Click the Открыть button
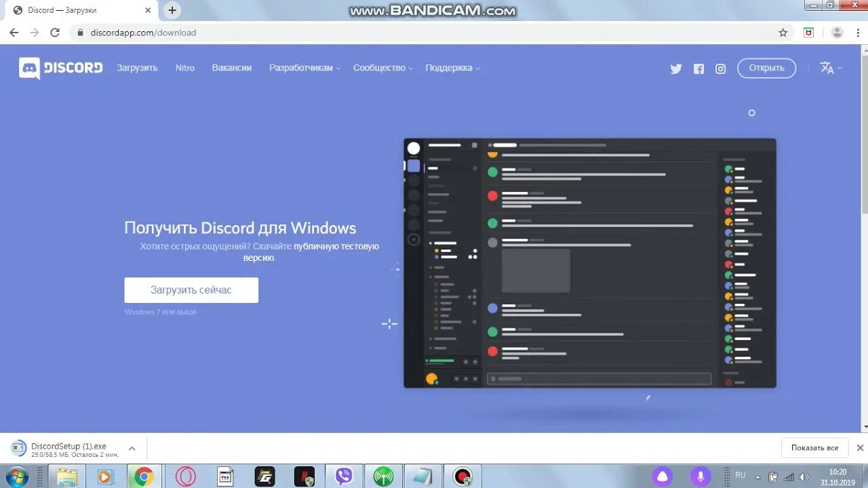The image size is (868, 488). tap(766, 68)
